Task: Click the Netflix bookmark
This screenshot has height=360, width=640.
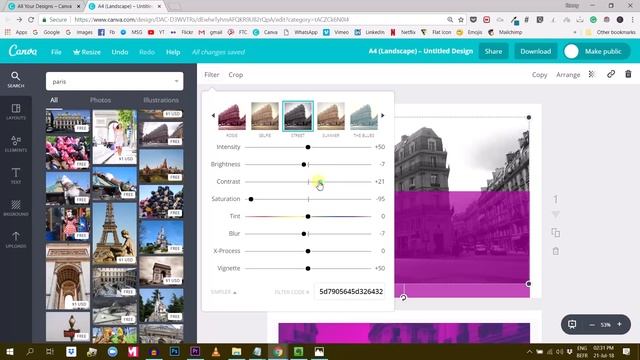Action: coord(403,32)
